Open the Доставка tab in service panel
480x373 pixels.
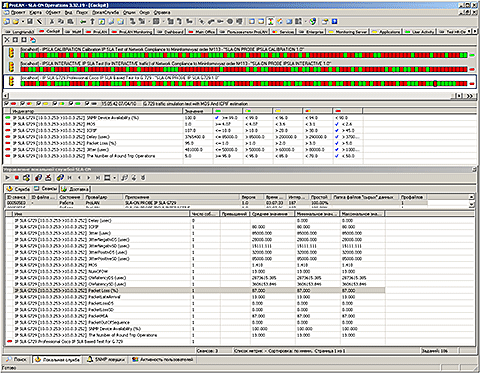[75, 189]
